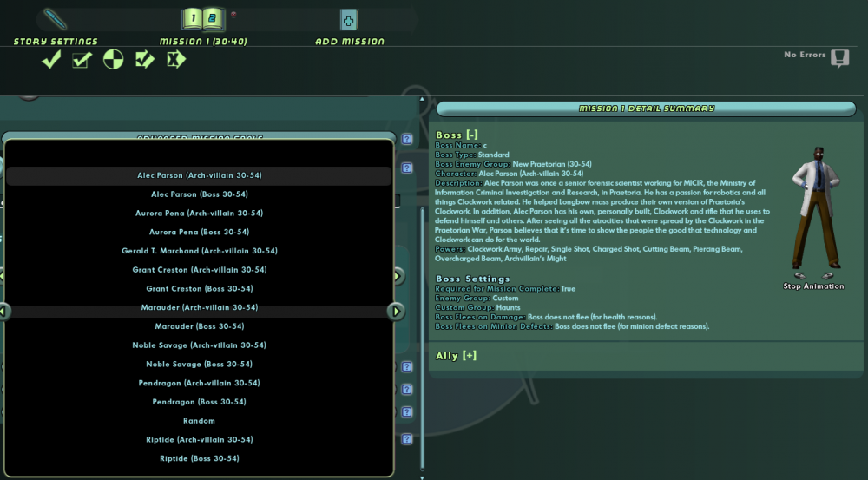Click left arrow beside Marauder (Arch-villain 30-54)
The height and width of the screenshot is (480, 868).
point(3,311)
